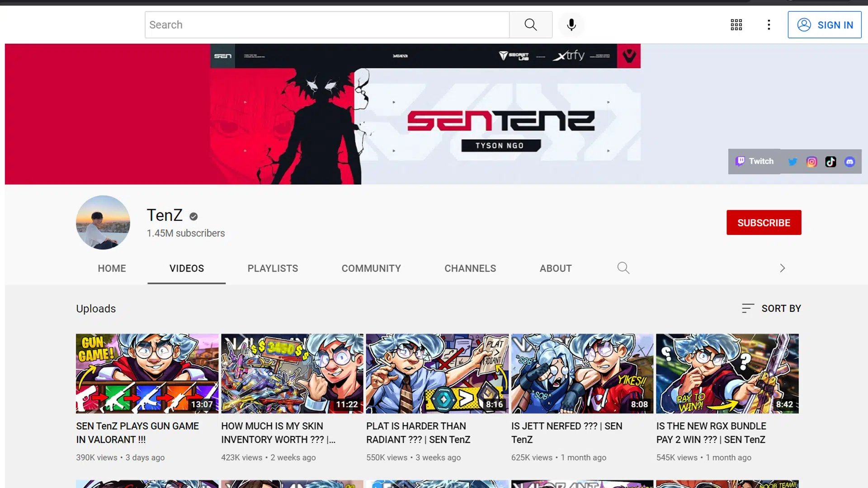868x488 pixels.
Task: Go to the CHANNELS tab
Action: click(x=470, y=268)
